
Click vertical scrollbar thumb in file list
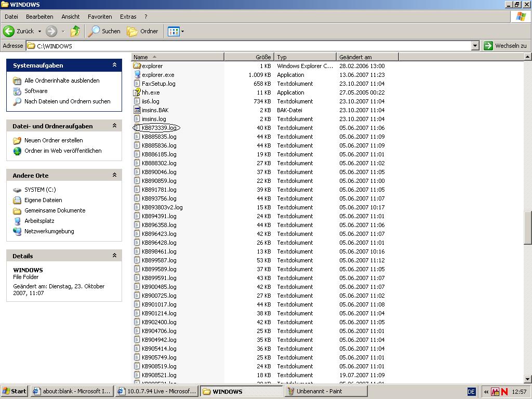(x=528, y=228)
